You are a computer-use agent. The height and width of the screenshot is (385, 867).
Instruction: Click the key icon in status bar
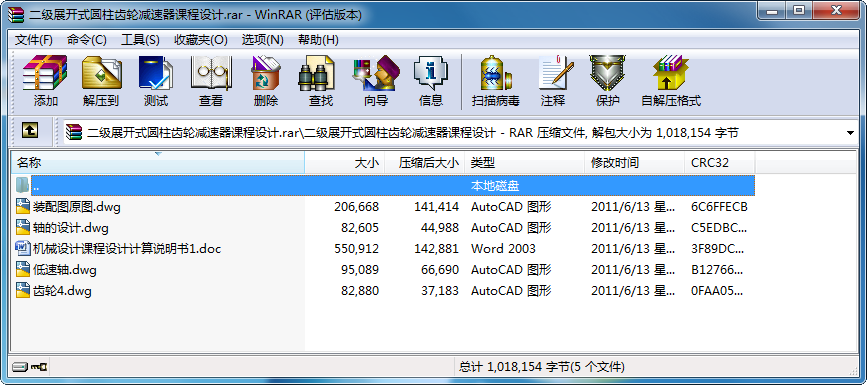[39, 367]
